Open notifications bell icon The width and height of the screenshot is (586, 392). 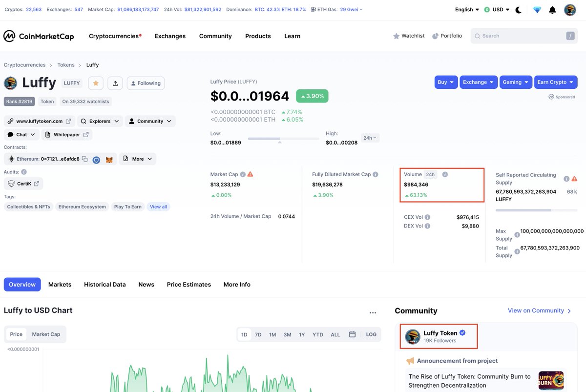coord(552,10)
